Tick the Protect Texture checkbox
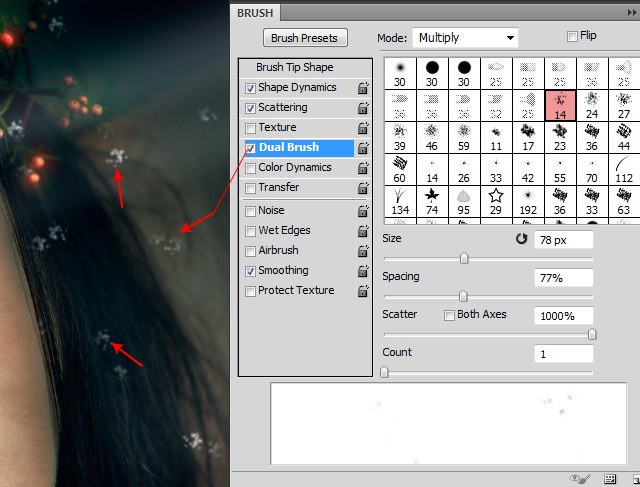 click(x=250, y=291)
